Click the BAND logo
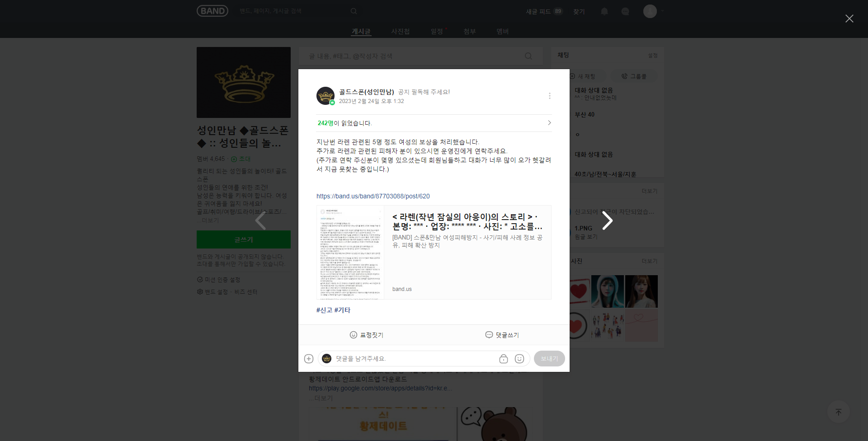This screenshot has height=441, width=868. coord(212,11)
